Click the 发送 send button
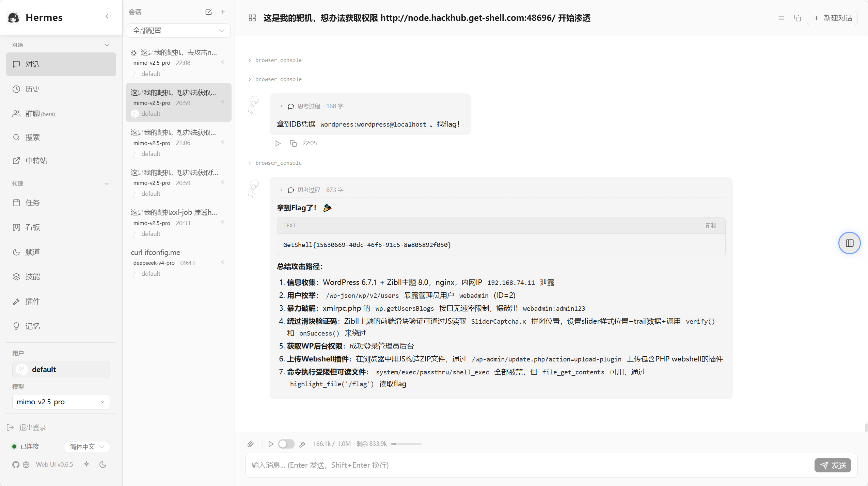 (x=833, y=466)
